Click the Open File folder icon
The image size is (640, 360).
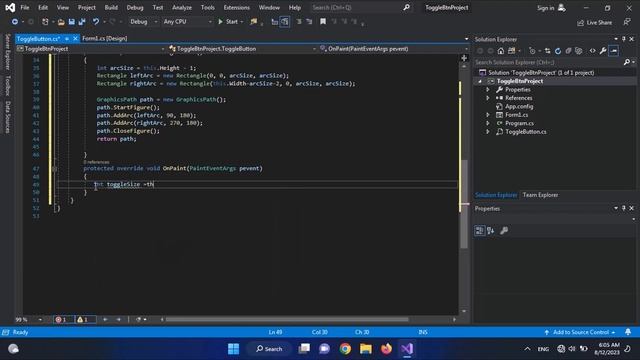tap(61, 22)
